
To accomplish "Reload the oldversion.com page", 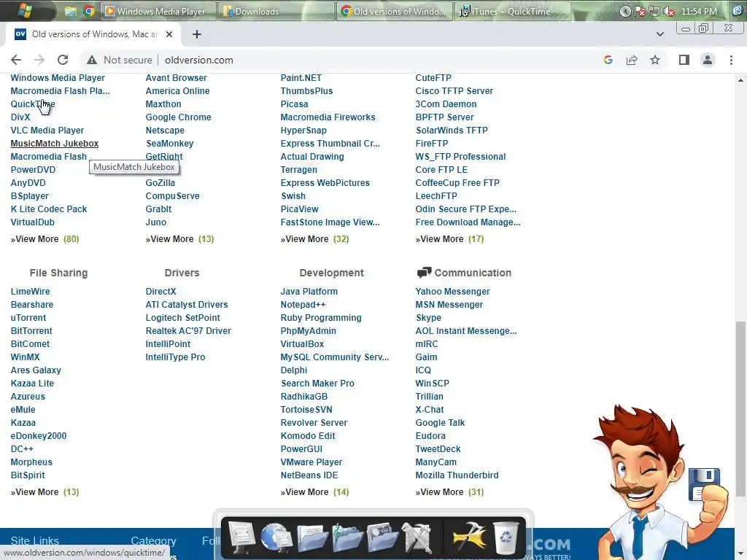I will tap(63, 60).
